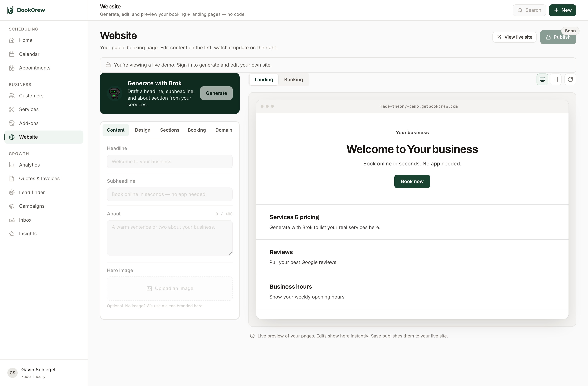Click the BookCrew logo icon
The width and height of the screenshot is (588, 386).
click(11, 10)
